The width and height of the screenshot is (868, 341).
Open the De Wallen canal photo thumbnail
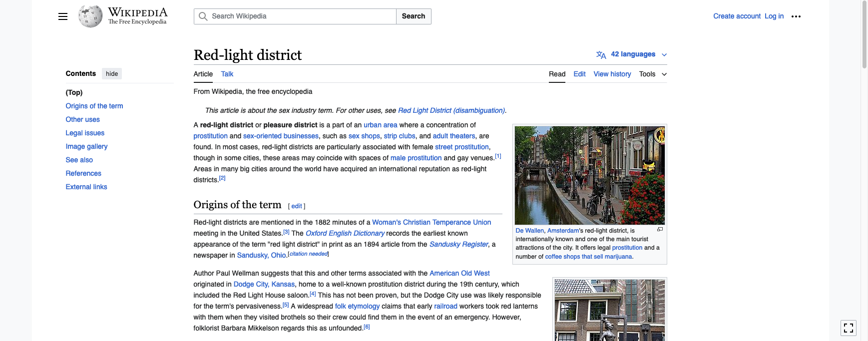pyautogui.click(x=589, y=175)
